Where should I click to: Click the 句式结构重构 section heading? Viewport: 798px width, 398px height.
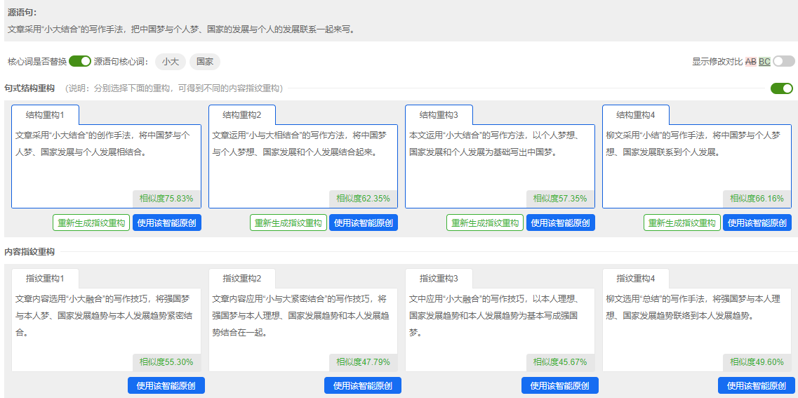point(29,89)
